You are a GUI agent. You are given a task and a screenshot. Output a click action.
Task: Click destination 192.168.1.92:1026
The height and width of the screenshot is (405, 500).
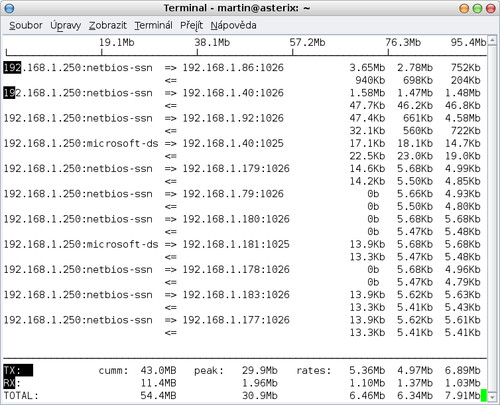pos(233,118)
